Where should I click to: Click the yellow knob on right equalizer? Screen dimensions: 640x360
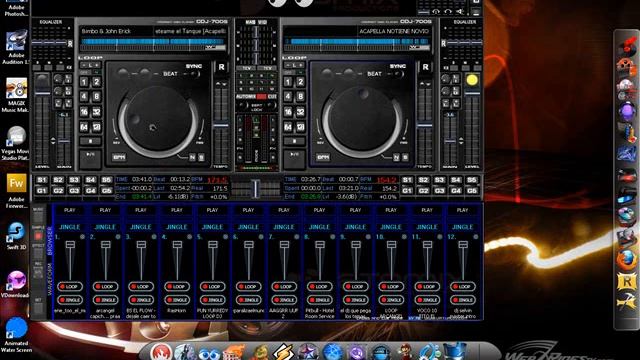[x=472, y=80]
